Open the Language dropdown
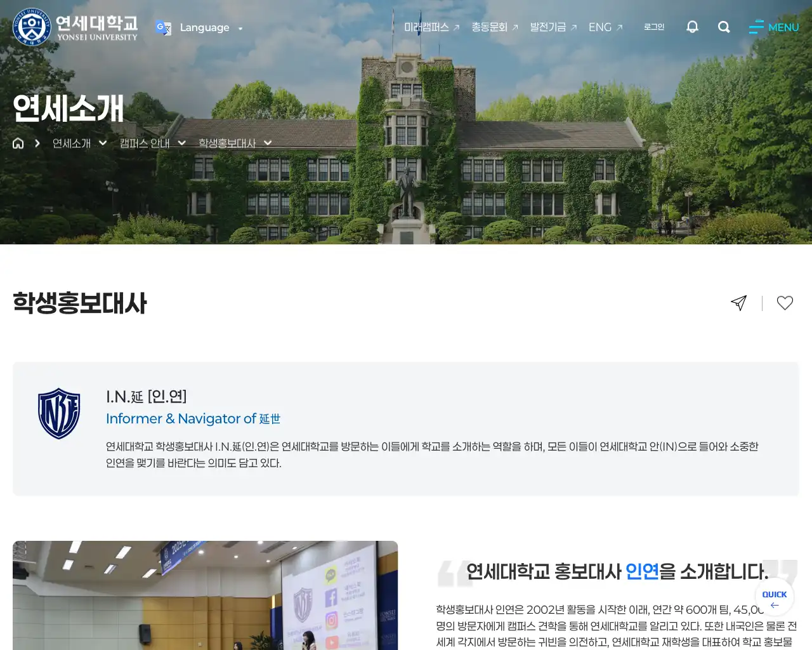 click(x=211, y=27)
